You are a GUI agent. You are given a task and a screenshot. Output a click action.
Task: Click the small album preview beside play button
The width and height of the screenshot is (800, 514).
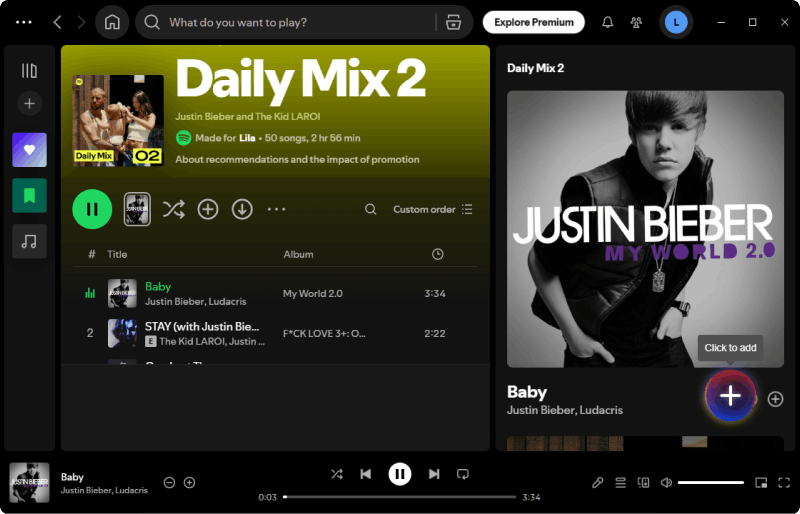137,209
